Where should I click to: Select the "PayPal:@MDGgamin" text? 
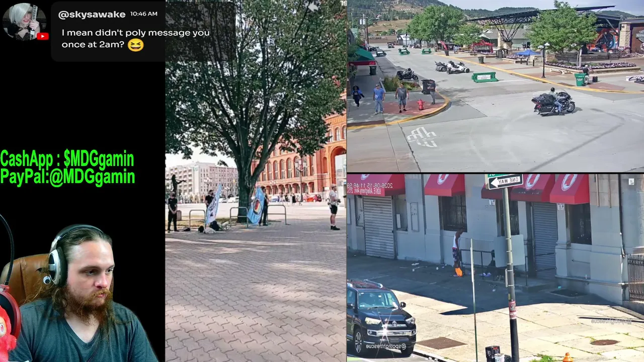point(67,176)
